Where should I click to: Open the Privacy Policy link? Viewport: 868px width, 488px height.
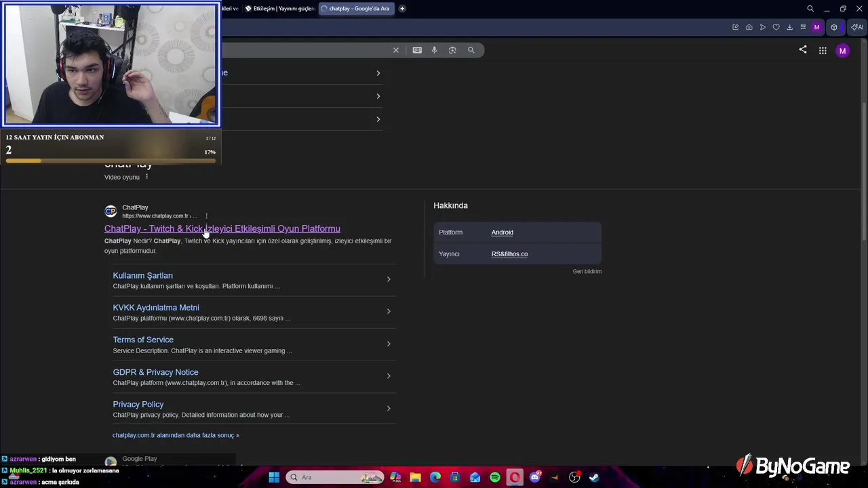pos(138,405)
